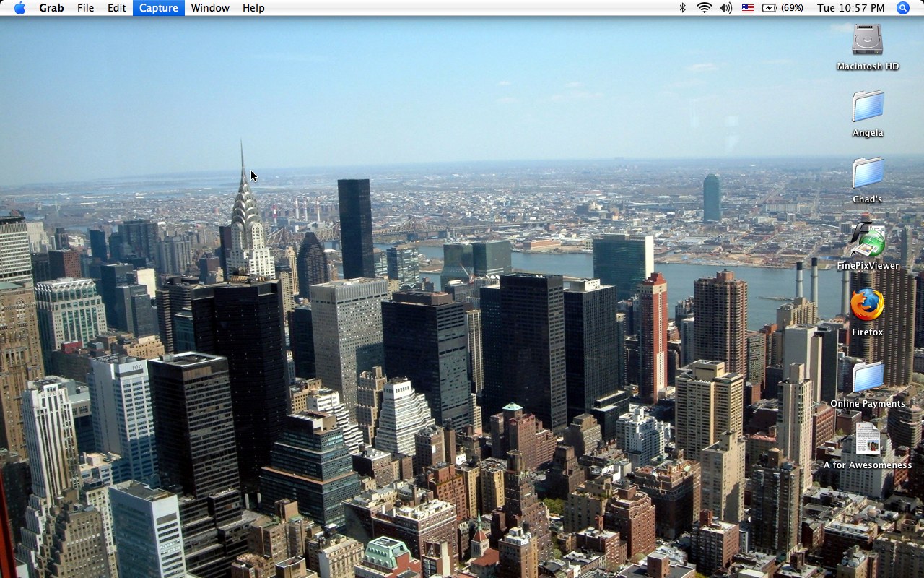
Task: Open the Edit menu
Action: coord(117,8)
